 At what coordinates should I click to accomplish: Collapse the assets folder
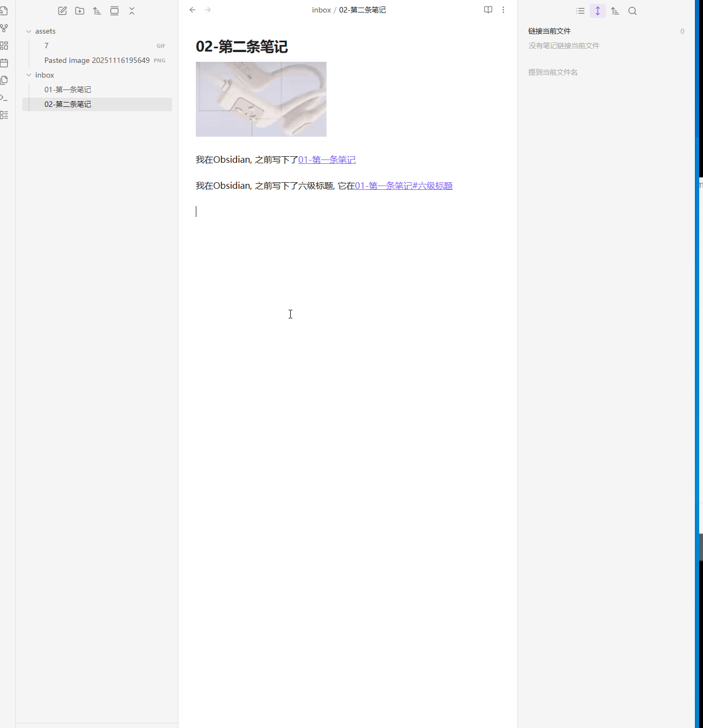29,31
